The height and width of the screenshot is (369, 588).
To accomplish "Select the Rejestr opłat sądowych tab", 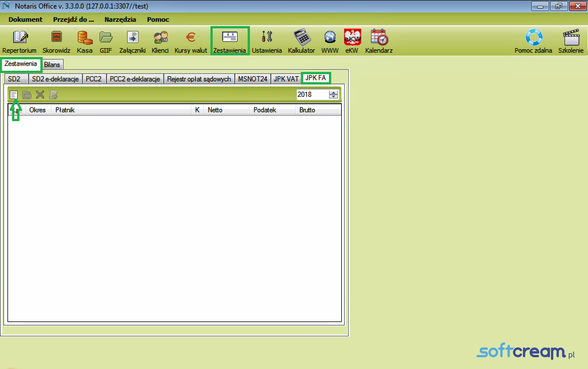I will [x=199, y=79].
